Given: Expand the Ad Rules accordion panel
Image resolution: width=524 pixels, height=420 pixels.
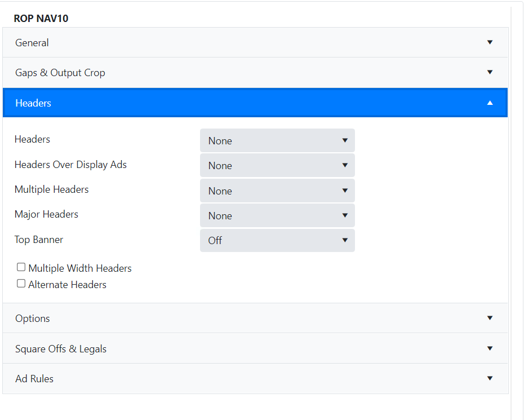Looking at the screenshot, I should pyautogui.click(x=34, y=379).
